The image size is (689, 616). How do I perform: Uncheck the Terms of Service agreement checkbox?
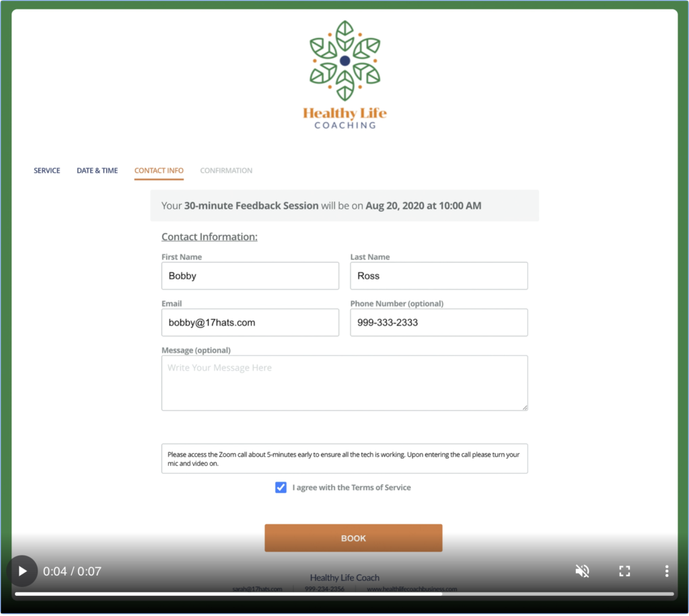281,487
